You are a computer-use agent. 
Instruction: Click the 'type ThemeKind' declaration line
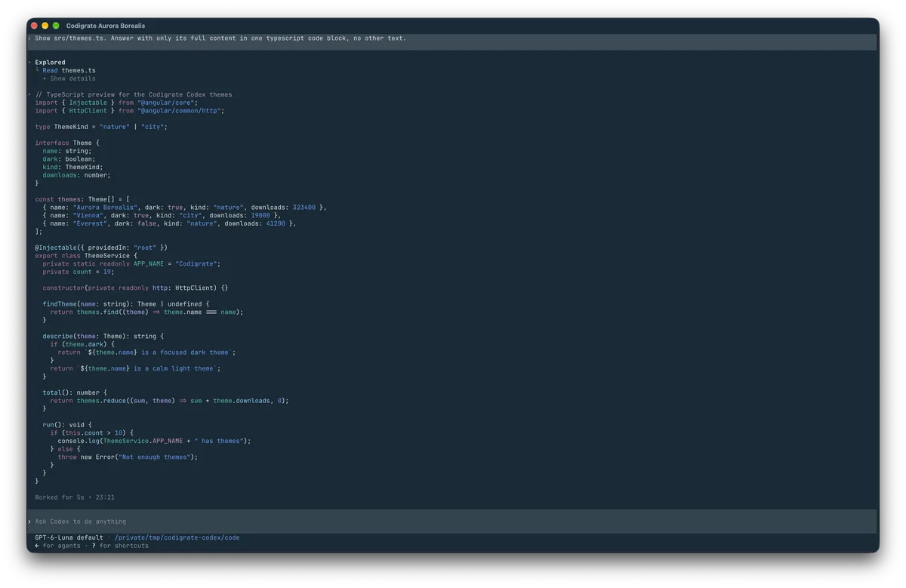pyautogui.click(x=101, y=127)
